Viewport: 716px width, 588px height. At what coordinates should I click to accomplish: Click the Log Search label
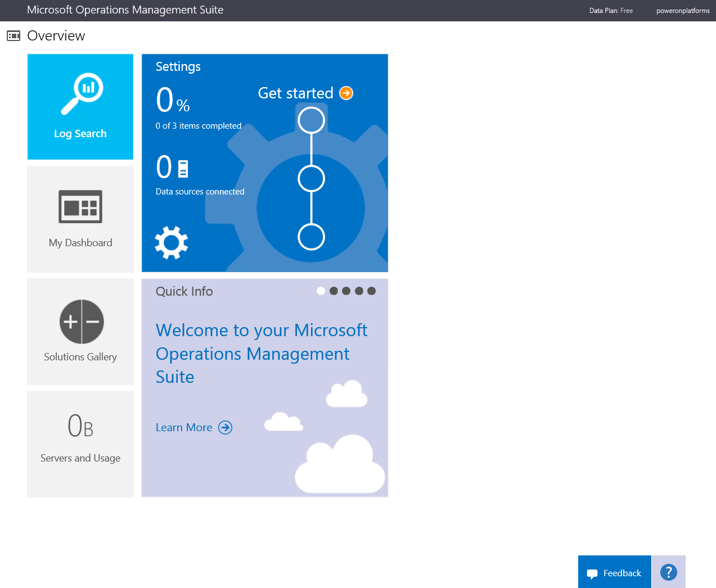click(x=80, y=134)
